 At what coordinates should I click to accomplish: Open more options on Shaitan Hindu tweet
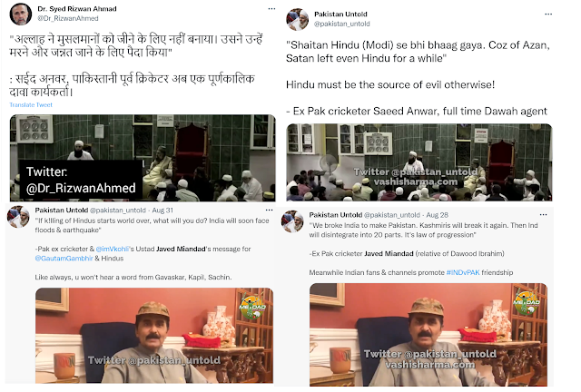548,15
